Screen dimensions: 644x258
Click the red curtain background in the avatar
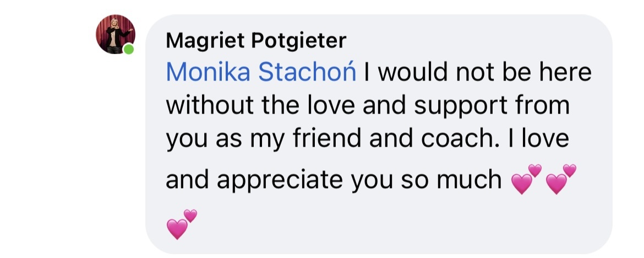pyautogui.click(x=103, y=31)
